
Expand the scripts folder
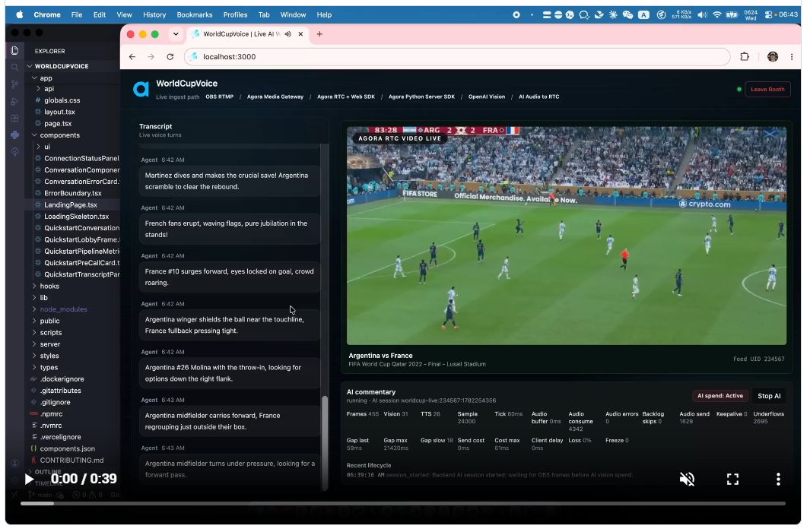point(51,333)
